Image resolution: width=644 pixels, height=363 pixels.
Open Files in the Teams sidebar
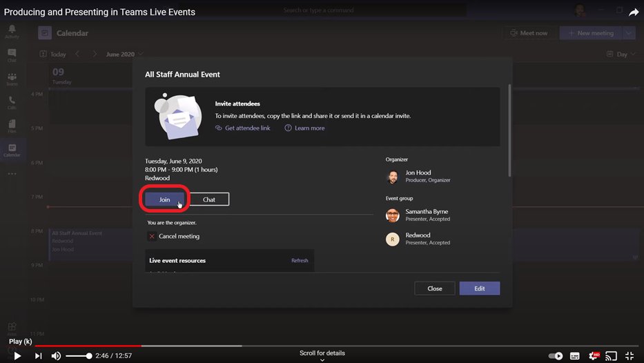(x=12, y=126)
